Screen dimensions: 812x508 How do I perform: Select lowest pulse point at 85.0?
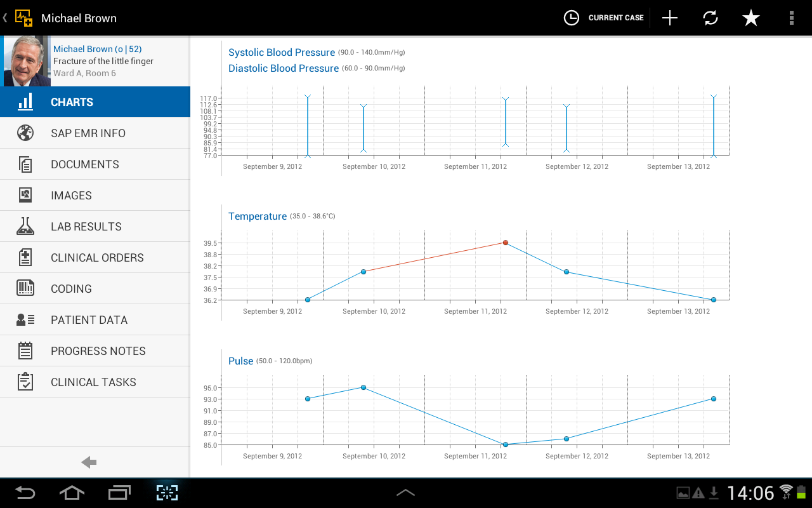506,444
